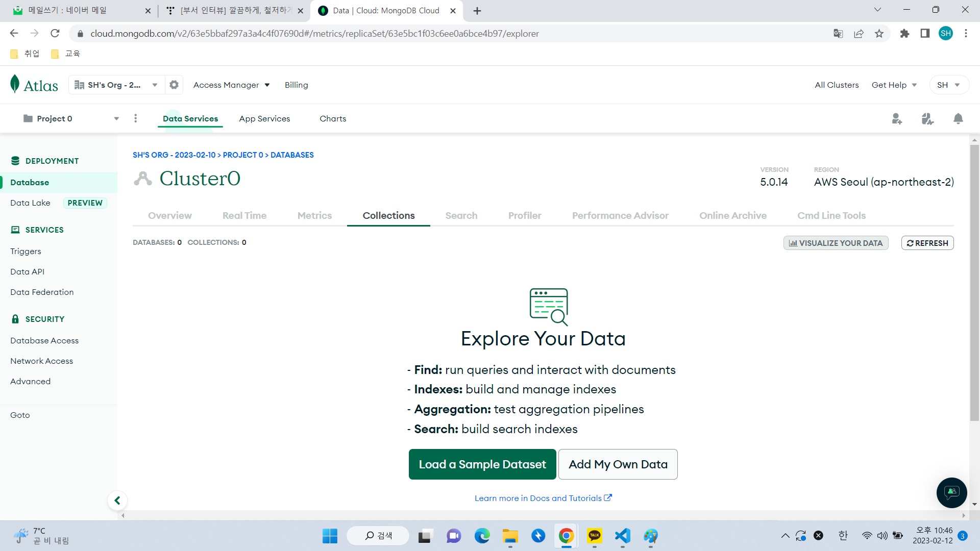Open cluster Overview tab
The image size is (980, 551).
pos(170,216)
